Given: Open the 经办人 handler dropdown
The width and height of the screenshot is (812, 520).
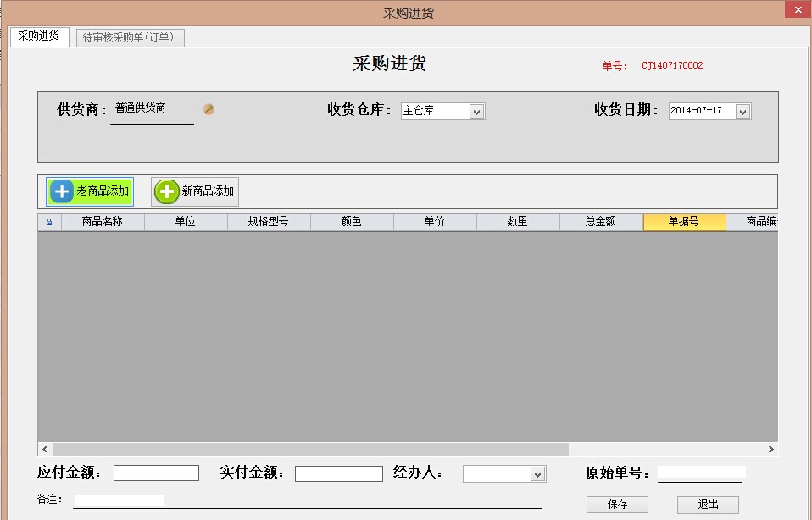Looking at the screenshot, I should [537, 474].
